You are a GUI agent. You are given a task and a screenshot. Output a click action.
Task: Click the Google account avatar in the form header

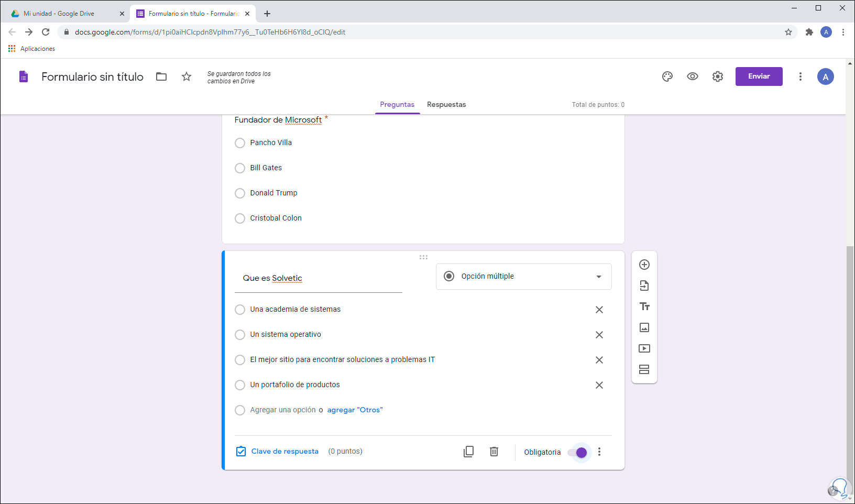(x=826, y=76)
